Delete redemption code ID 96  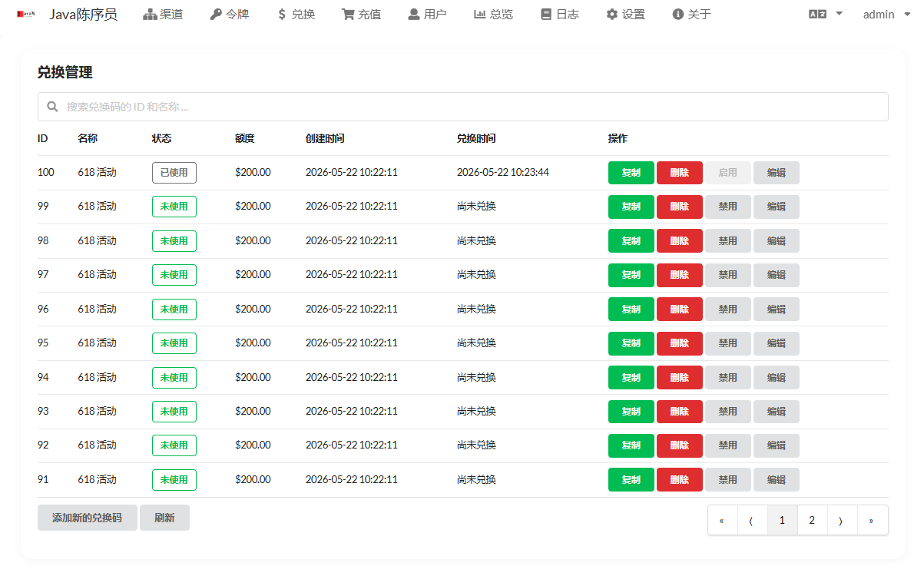pos(680,309)
